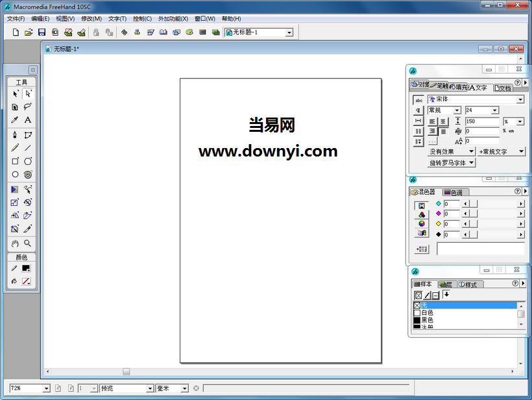Viewport: 532px width, 400px height.
Task: Open the 文件(F) menu
Action: (14, 18)
